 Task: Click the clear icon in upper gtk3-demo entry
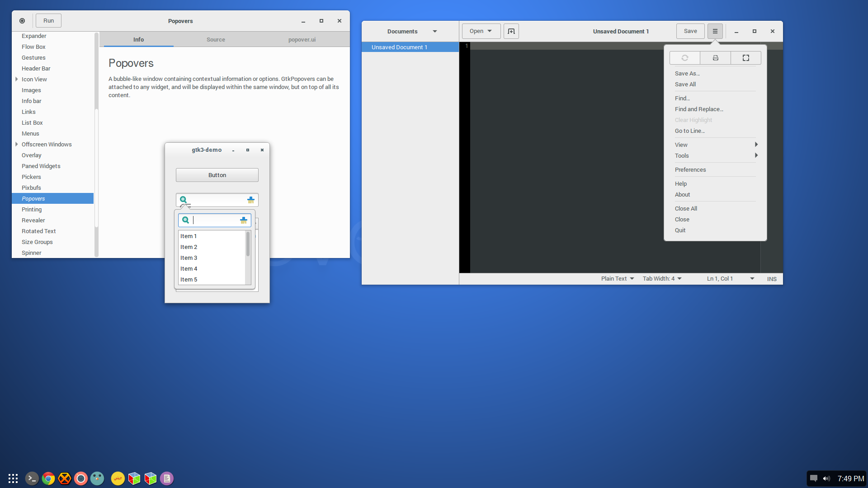[251, 200]
